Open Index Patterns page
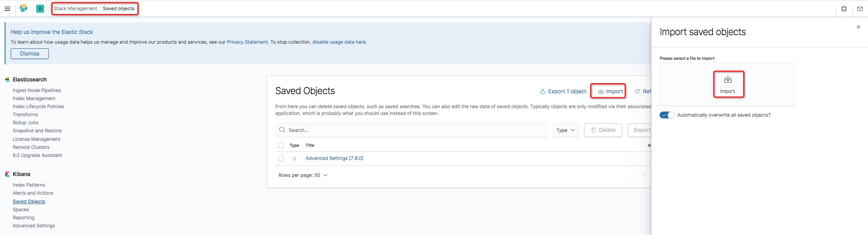The width and height of the screenshot is (868, 235). [x=29, y=185]
